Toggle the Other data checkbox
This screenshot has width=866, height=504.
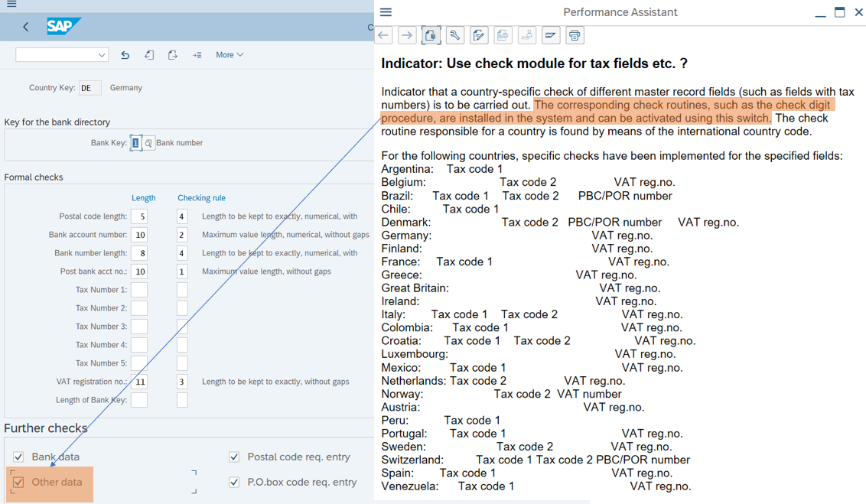coord(18,483)
